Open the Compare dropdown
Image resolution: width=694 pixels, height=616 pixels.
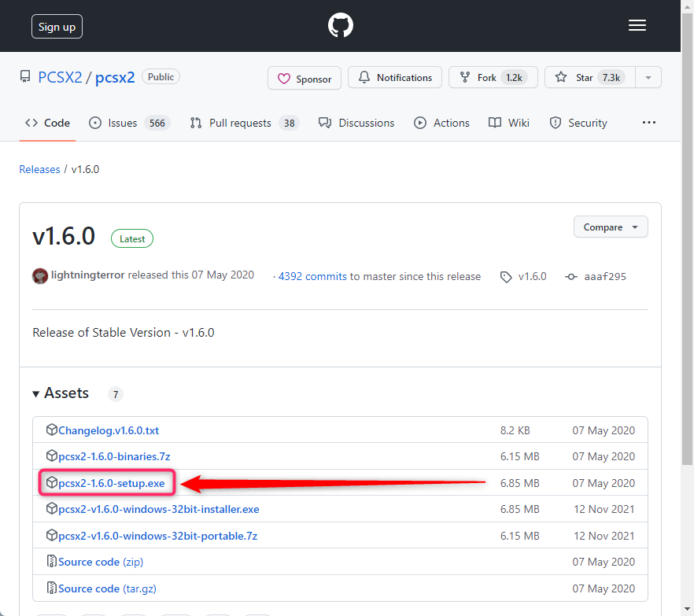click(x=611, y=227)
